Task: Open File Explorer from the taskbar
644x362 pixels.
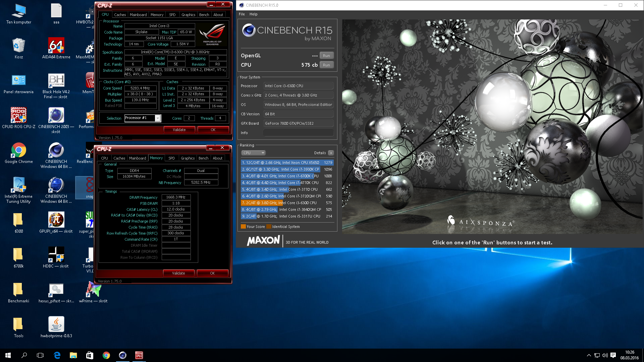Action: (x=73, y=355)
